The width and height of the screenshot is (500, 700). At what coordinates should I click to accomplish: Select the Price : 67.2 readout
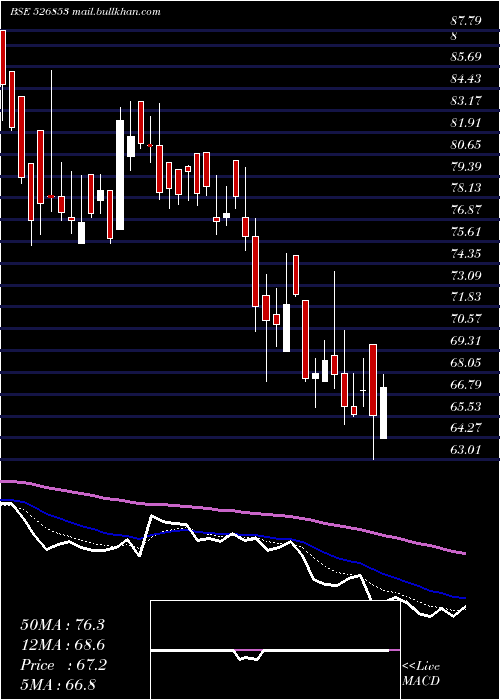63,665
